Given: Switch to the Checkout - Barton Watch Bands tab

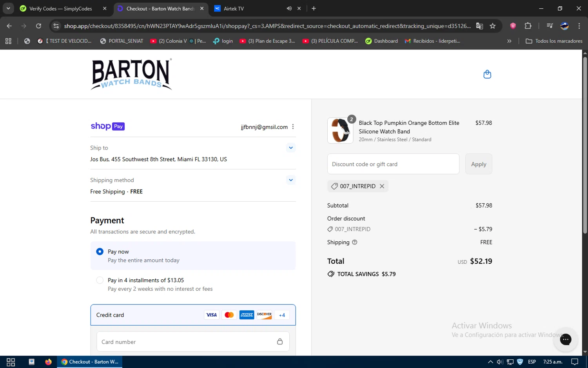Looking at the screenshot, I should tap(160, 9).
